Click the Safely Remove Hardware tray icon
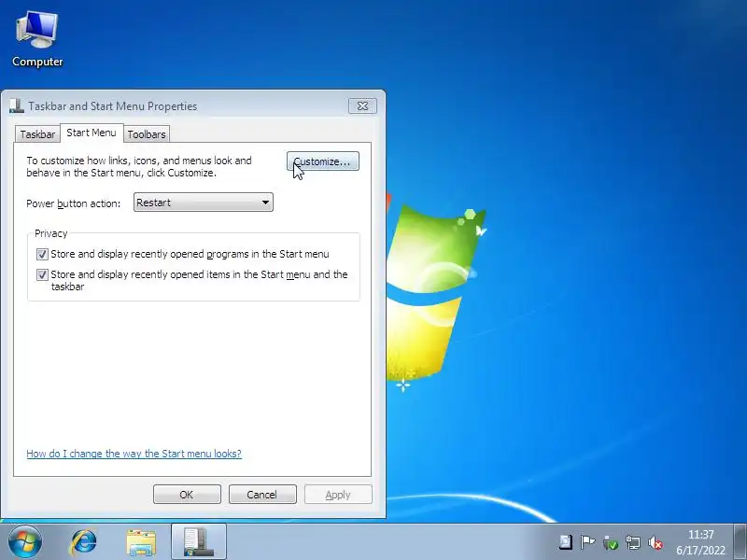Screen dimensions: 747x560 [611, 542]
